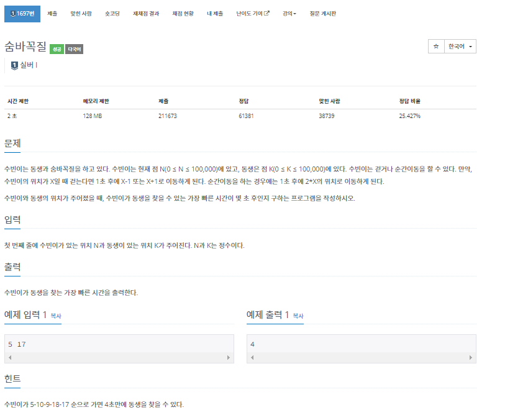
Task: Open the 채점 현황 tab
Action: pos(183,14)
